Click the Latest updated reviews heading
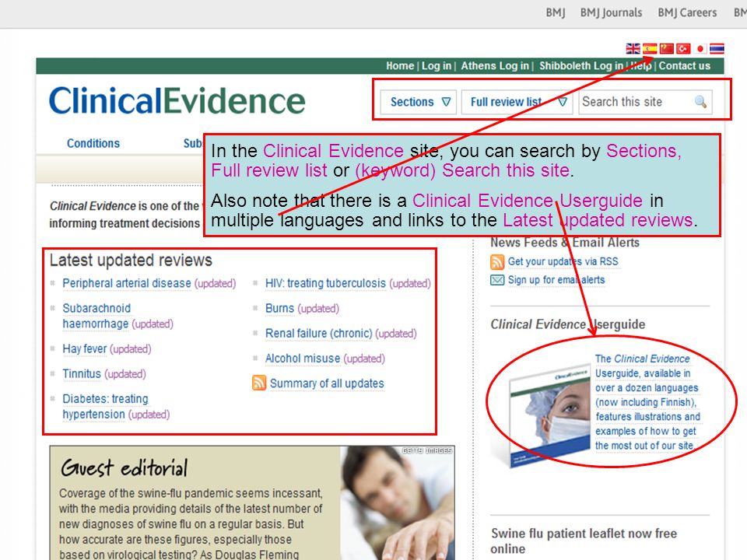Viewport: 747px width, 560px height. click(131, 261)
